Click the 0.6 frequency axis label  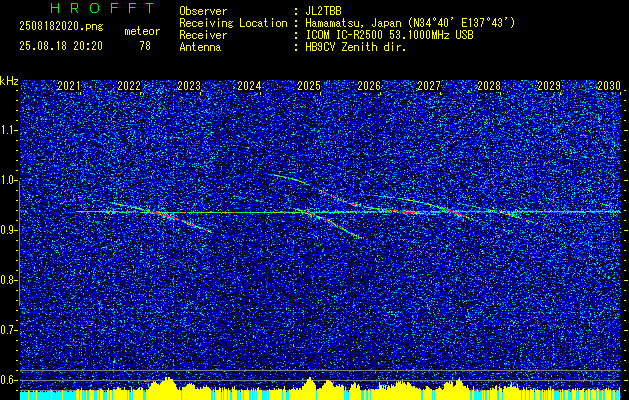coord(9,380)
